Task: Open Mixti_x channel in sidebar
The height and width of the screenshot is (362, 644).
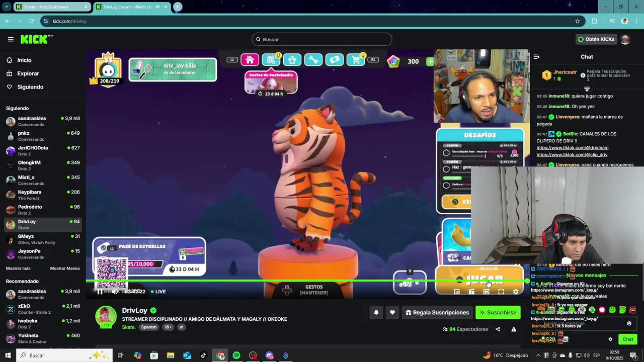Action: [x=42, y=180]
